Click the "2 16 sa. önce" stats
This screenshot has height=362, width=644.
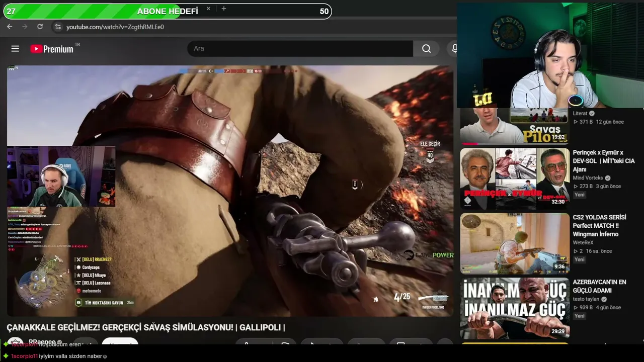[x=592, y=251]
